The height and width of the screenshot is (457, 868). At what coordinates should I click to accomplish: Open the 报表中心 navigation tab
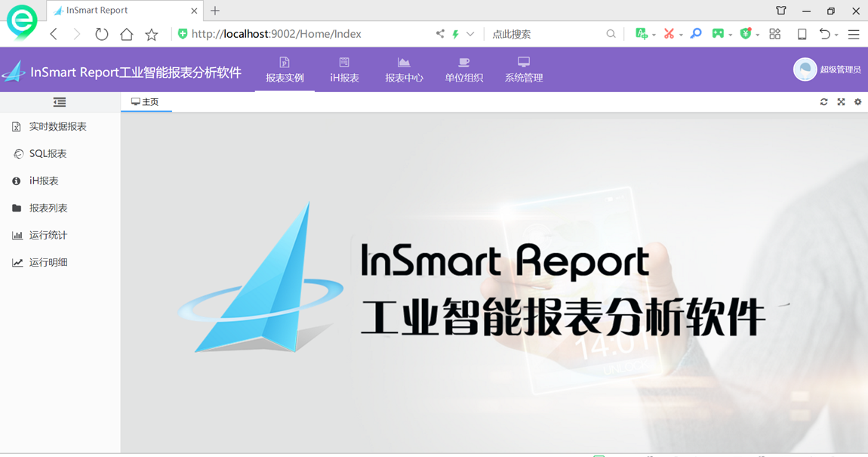[x=404, y=69]
